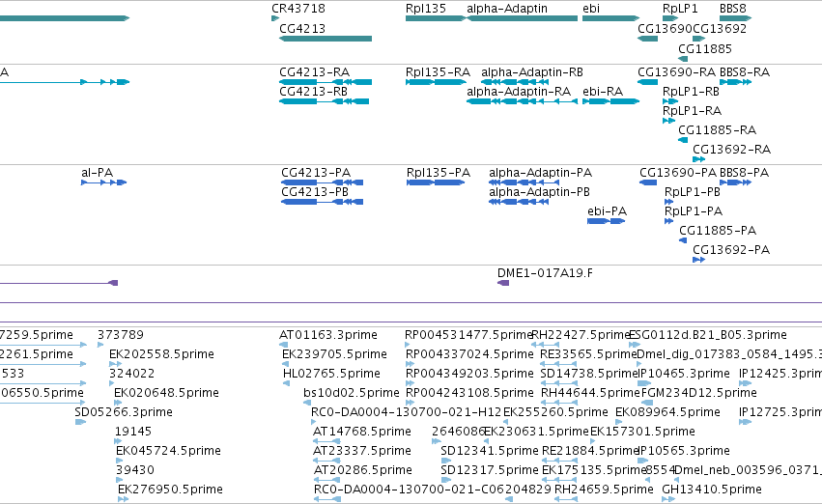
Task: Click the BBS8-PA protein label
Action: [x=745, y=173]
